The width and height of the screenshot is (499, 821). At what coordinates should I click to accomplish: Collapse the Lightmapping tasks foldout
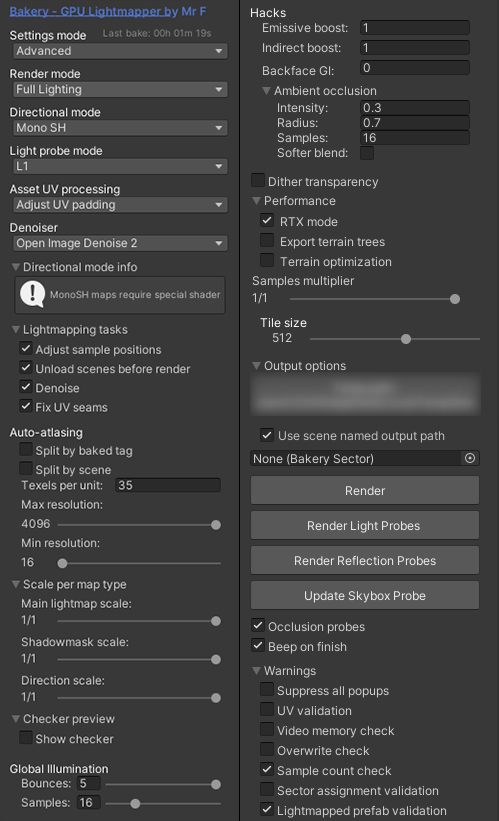16,330
